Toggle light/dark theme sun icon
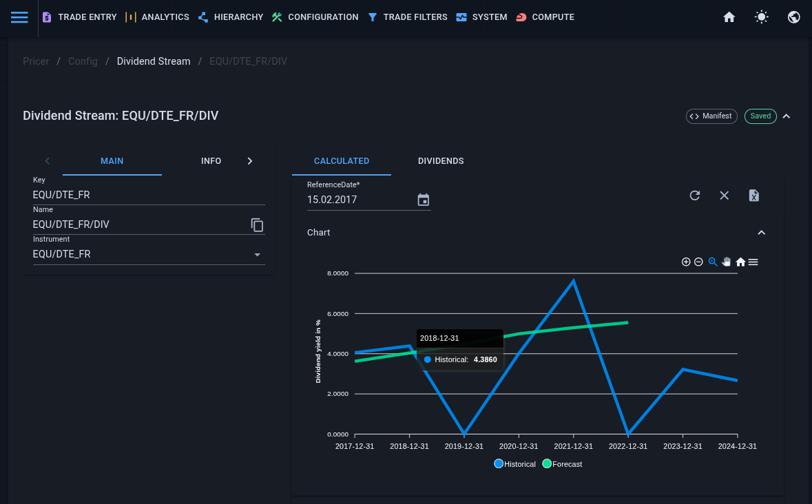 click(x=761, y=17)
